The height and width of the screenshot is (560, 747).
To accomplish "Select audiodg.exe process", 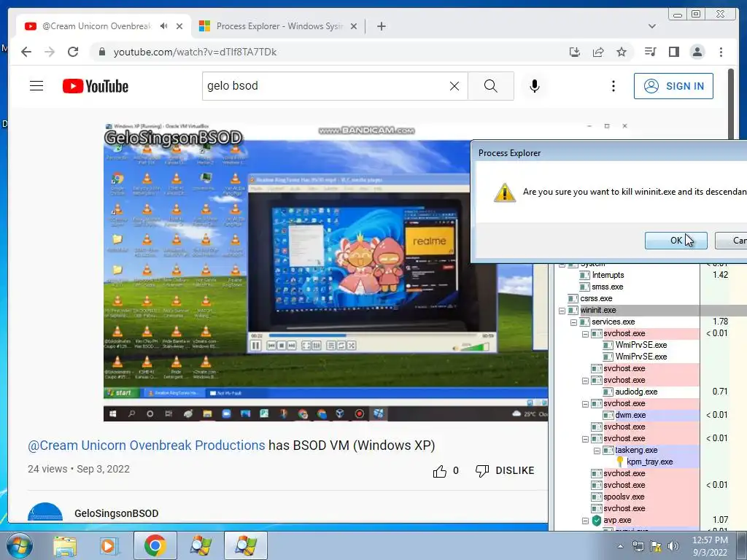I will (x=636, y=392).
